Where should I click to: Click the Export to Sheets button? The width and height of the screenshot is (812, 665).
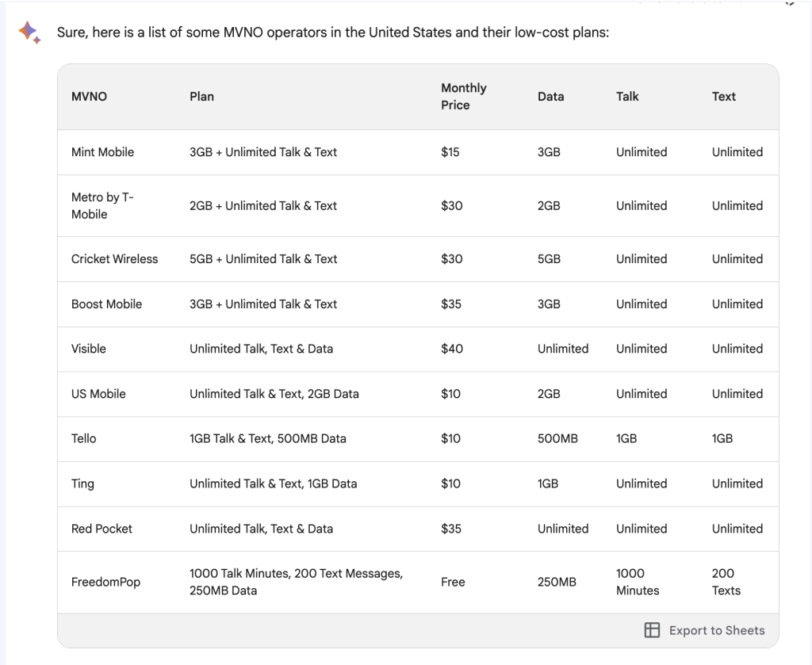click(x=705, y=630)
